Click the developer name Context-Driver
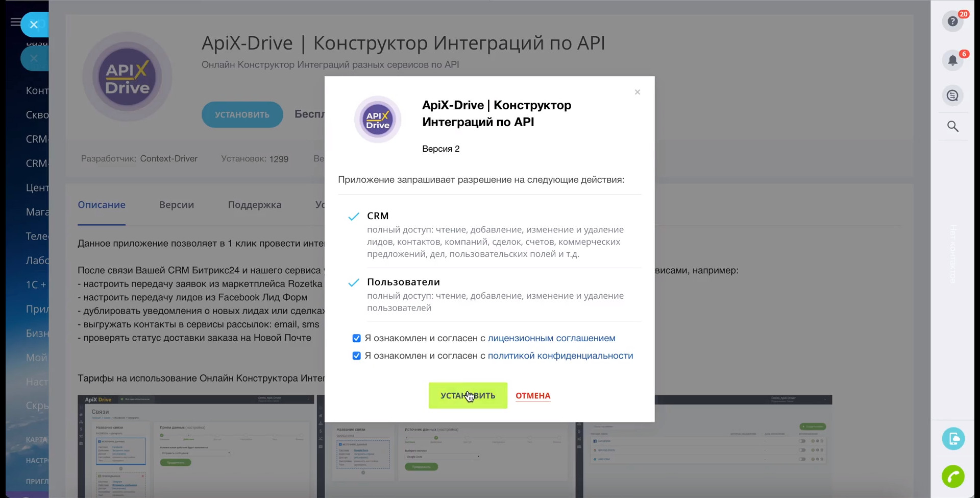 (x=168, y=159)
